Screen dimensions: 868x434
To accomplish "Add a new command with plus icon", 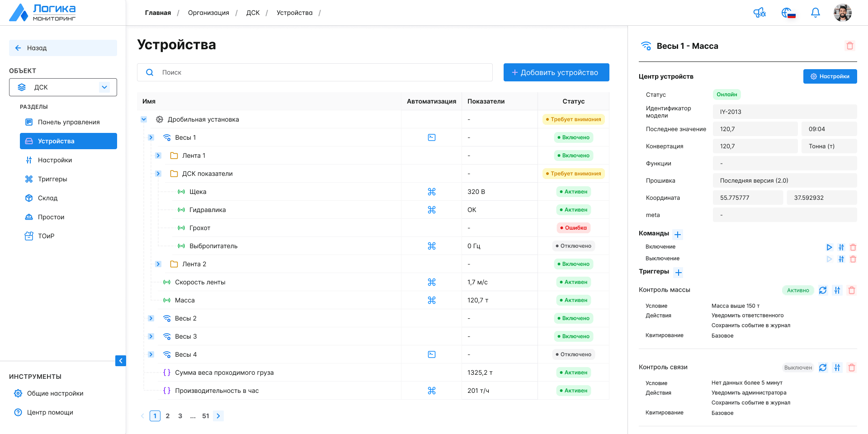I will pyautogui.click(x=678, y=234).
